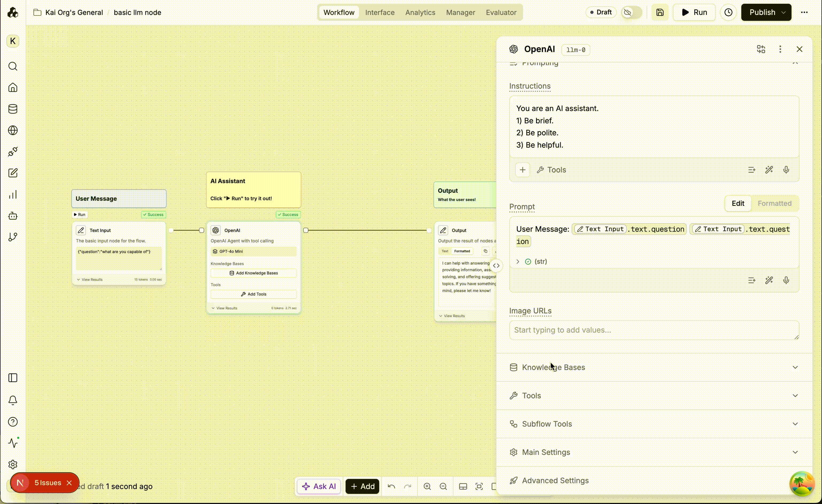
Task: Open the version history clock icon
Action: point(728,12)
